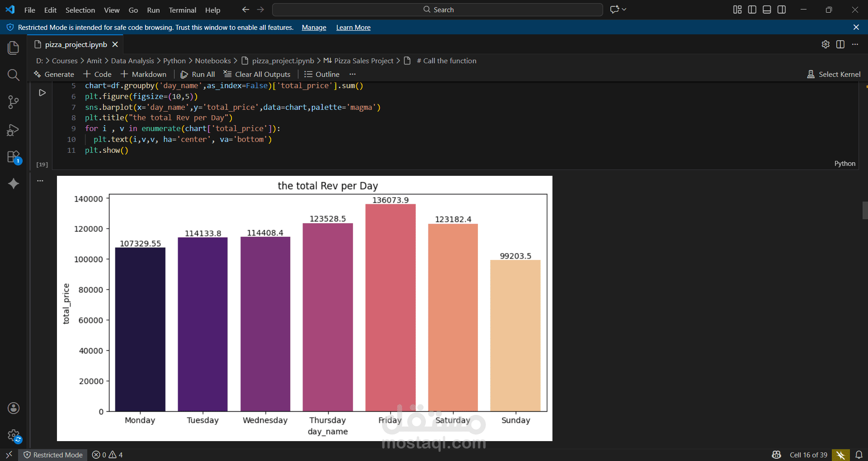This screenshot has width=868, height=461.
Task: Click the Manage link in restricted banner
Action: tap(314, 28)
